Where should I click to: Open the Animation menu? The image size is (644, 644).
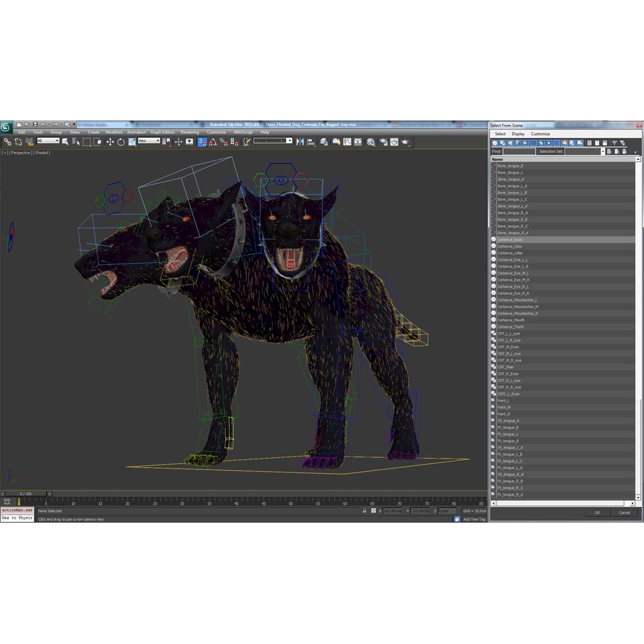[x=137, y=132]
